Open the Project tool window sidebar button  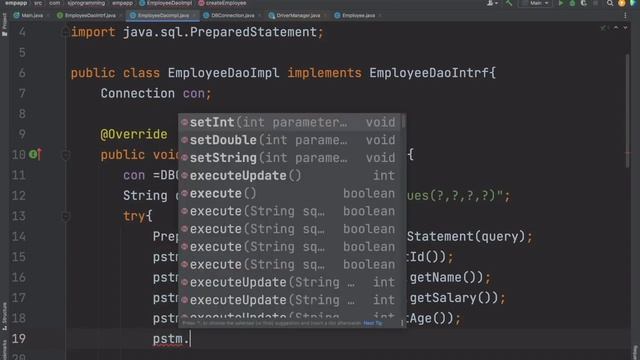4,24
